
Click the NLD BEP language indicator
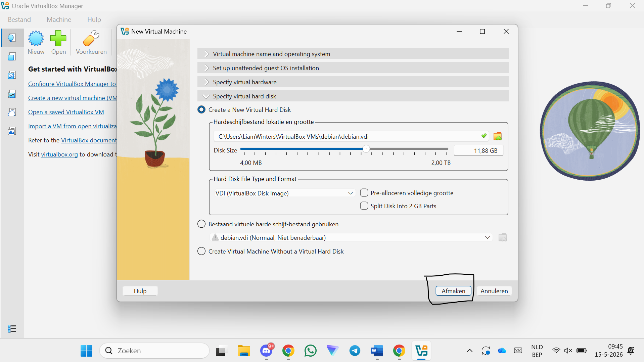(x=537, y=351)
